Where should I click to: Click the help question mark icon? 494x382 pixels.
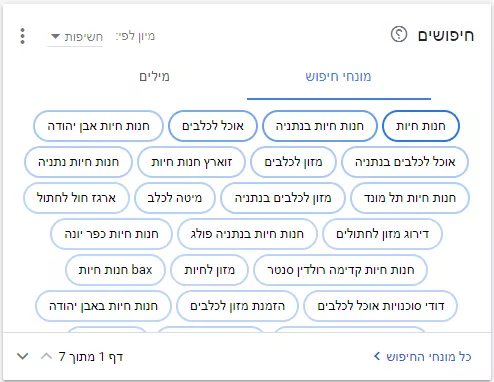399,34
